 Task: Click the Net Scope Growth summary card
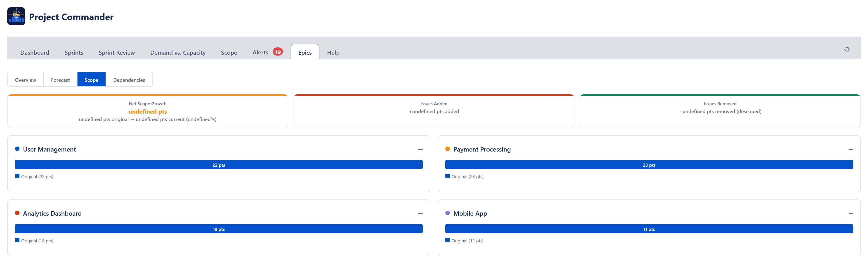(x=148, y=111)
